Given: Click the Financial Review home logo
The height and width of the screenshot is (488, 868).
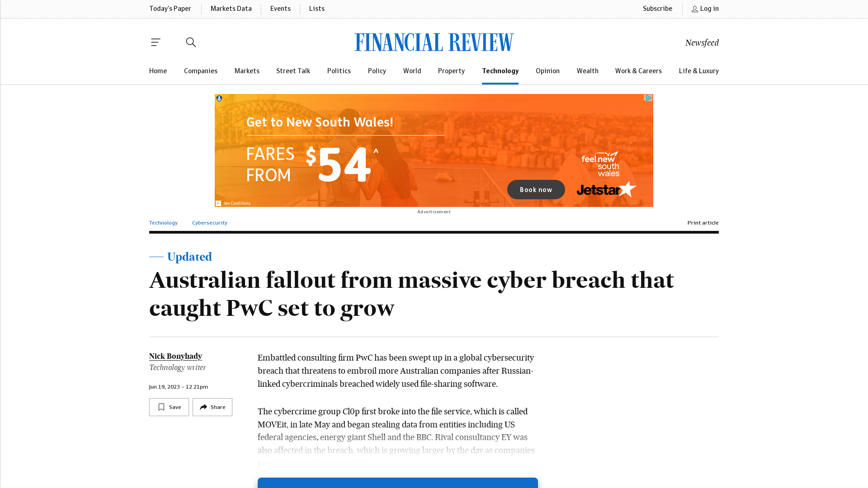Looking at the screenshot, I should pyautogui.click(x=434, y=42).
